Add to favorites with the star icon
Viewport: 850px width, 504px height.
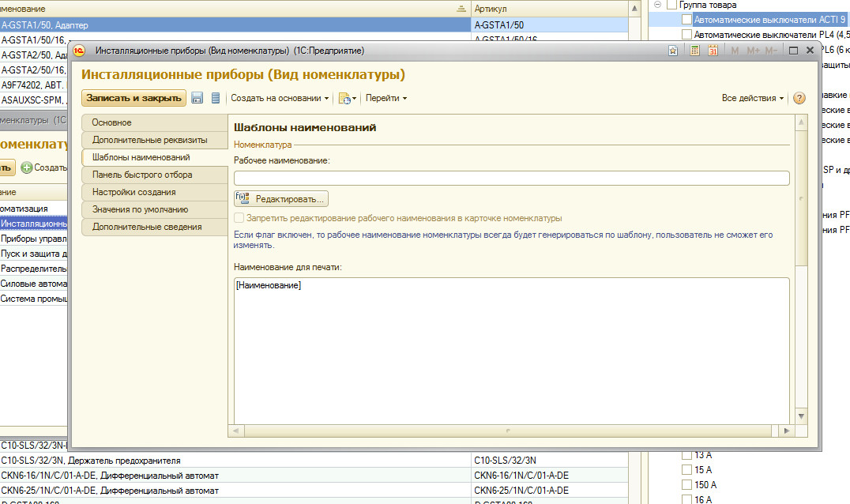673,51
